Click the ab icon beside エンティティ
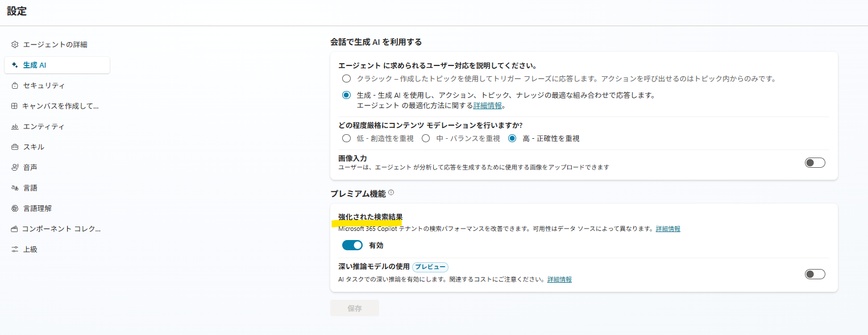This screenshot has height=335, width=868. (15, 126)
